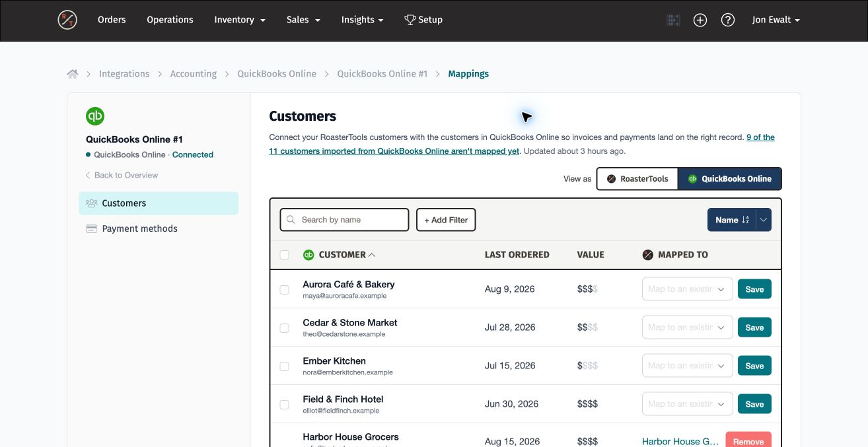Viewport: 868px width, 447px height.
Task: Select Payment methods in the sidebar
Action: 159,229
